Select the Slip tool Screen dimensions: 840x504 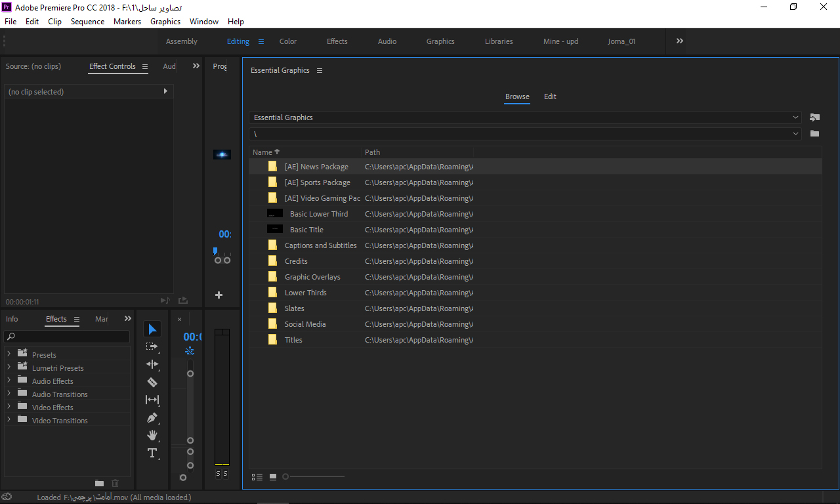(x=152, y=400)
